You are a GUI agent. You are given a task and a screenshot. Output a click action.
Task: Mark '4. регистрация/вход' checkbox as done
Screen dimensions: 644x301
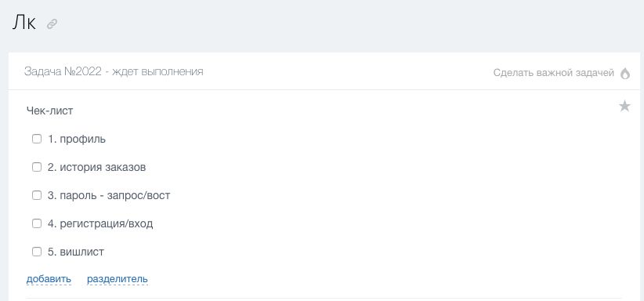(37, 223)
